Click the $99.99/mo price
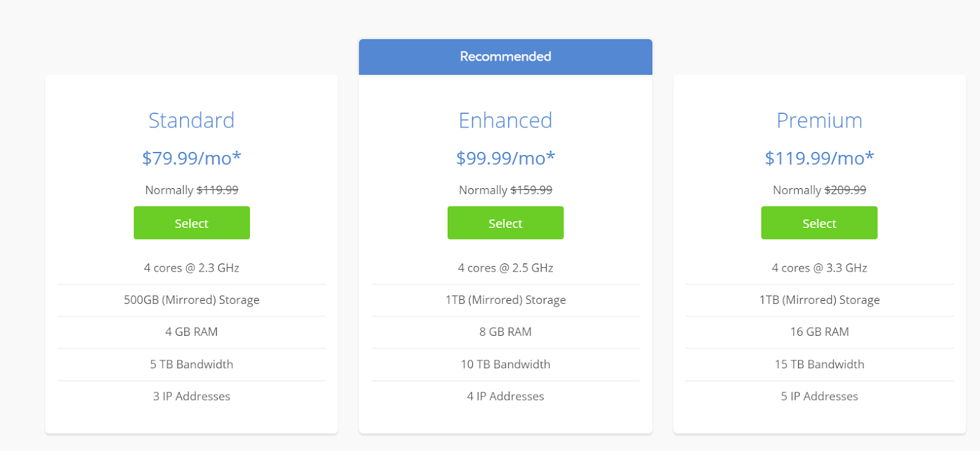This screenshot has height=451, width=980. point(505,158)
